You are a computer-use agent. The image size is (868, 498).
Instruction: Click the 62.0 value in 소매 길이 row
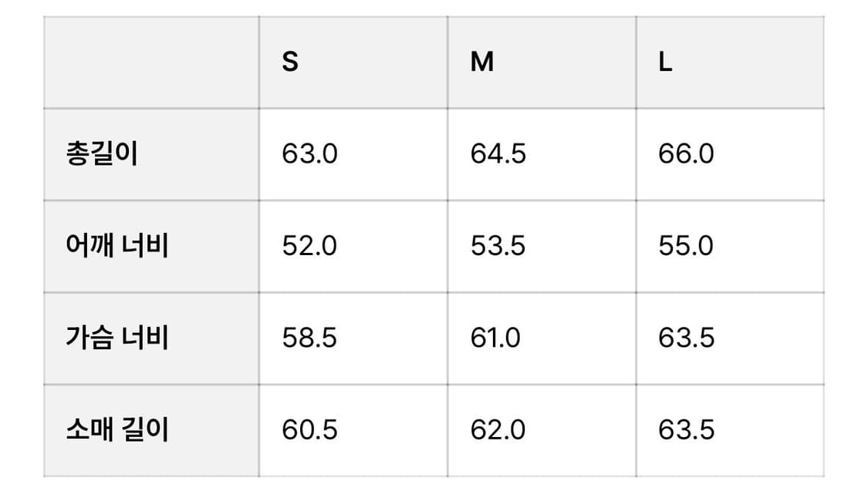point(498,429)
